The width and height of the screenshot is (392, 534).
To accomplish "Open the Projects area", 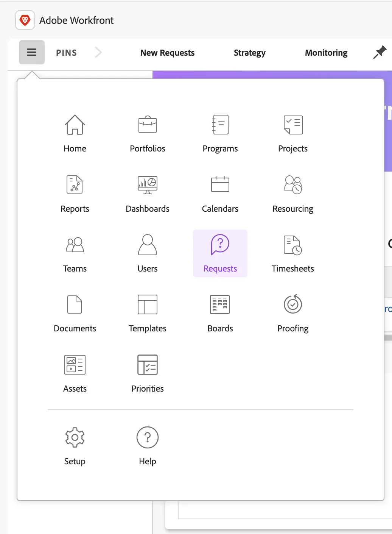I will click(x=293, y=133).
